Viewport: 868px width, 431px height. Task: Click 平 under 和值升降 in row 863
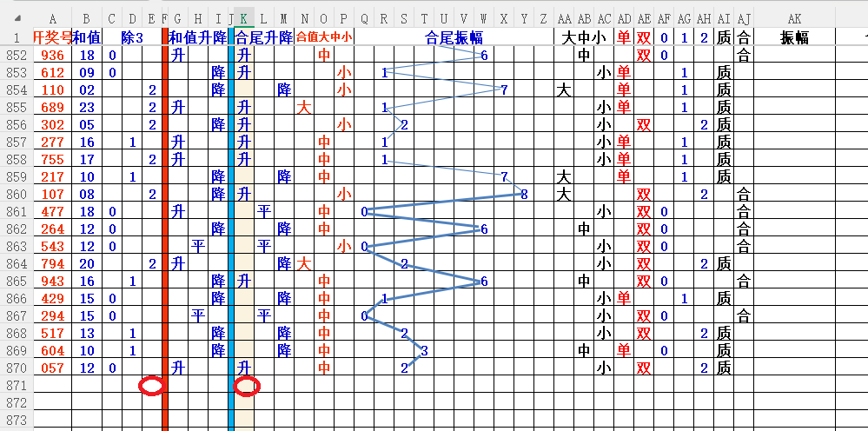pyautogui.click(x=197, y=246)
